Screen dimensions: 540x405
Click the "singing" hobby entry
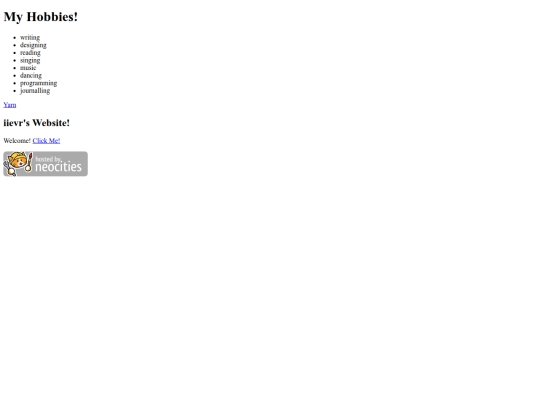point(30,60)
